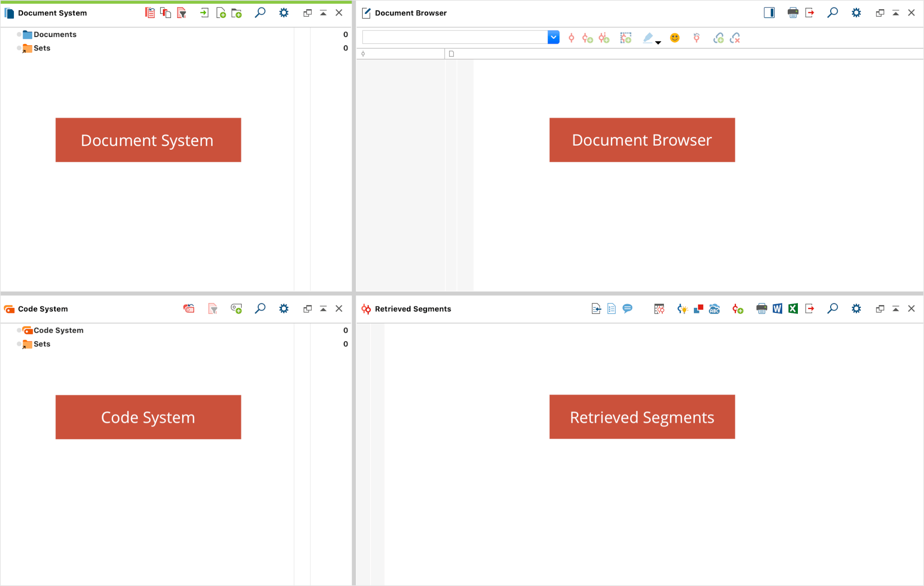
Task: Apply in-vivo coding icon
Action: [604, 38]
